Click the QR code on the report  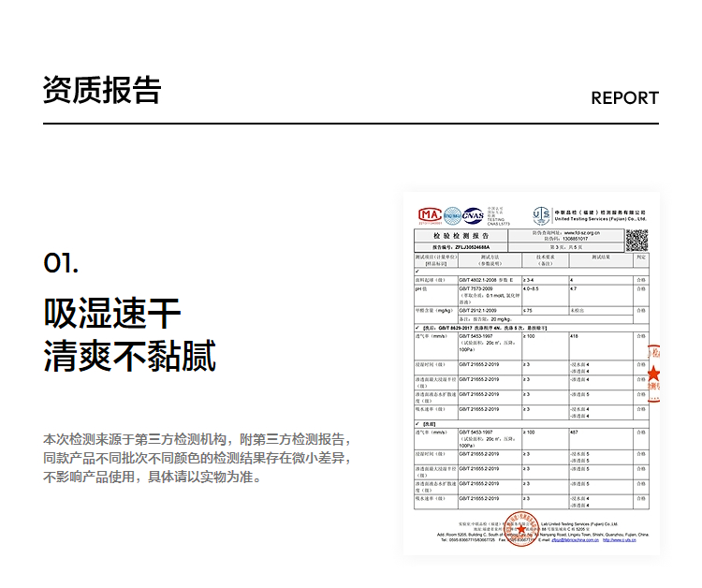636,241
